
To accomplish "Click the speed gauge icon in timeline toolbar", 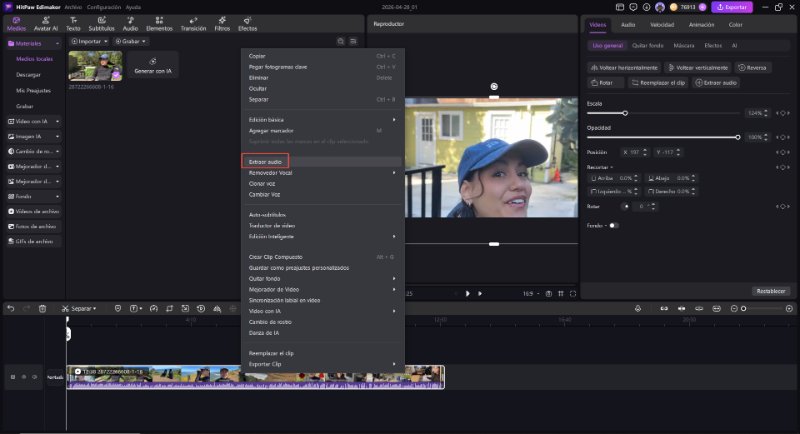I will point(154,309).
